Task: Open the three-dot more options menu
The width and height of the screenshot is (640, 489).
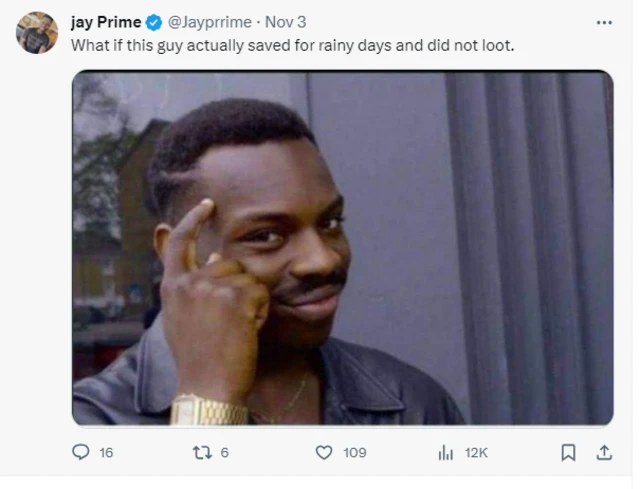Action: pyautogui.click(x=604, y=22)
